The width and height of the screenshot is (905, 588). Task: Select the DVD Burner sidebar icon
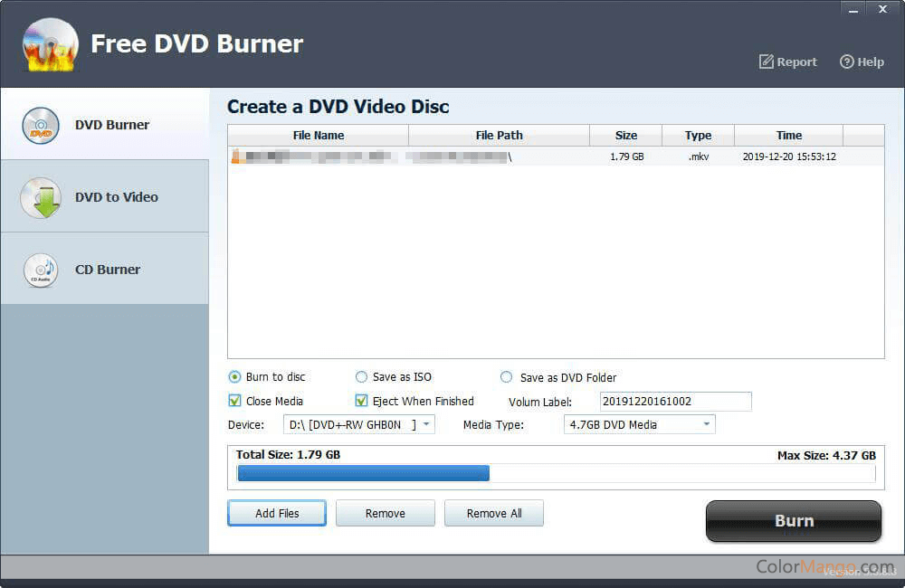[x=40, y=125]
